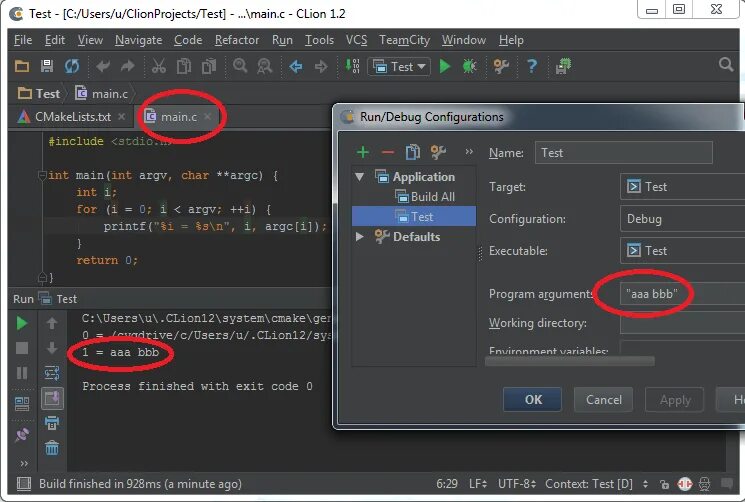Close the CMakeLists.txt tab
The width and height of the screenshot is (745, 502).
(122, 116)
